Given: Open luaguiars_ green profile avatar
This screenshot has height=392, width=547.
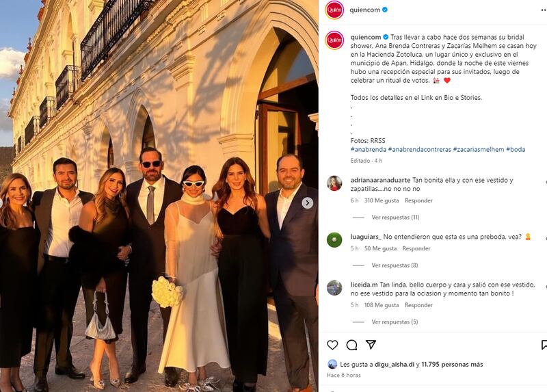Looking at the screenshot, I should (x=334, y=239).
